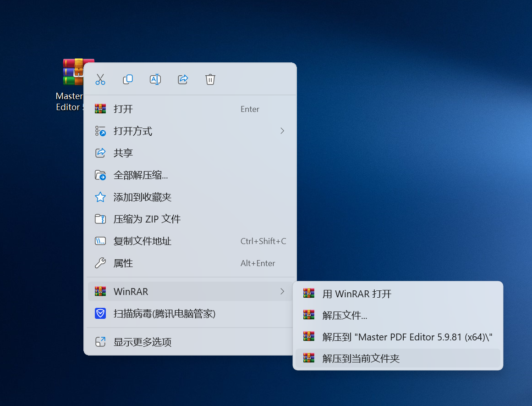Select 解压文件... in WinRAR submenu
This screenshot has height=406, width=532.
click(345, 315)
